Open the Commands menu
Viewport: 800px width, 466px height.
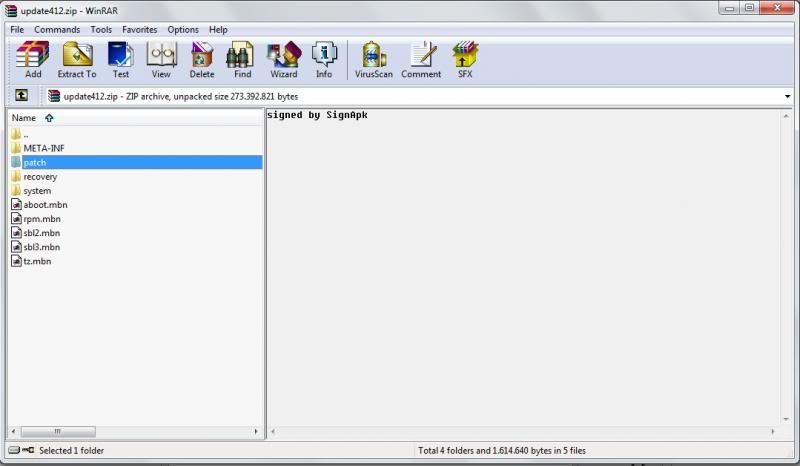pos(57,30)
